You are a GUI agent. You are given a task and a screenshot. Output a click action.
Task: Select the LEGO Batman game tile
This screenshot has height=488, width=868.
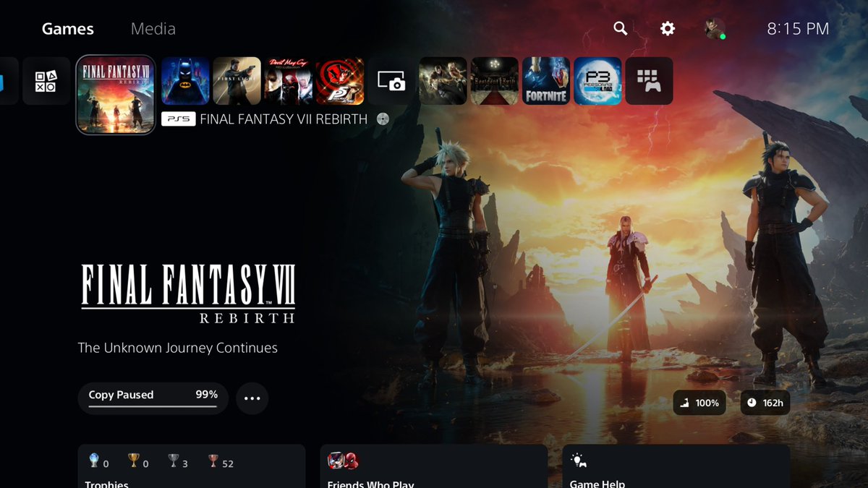[x=185, y=81]
